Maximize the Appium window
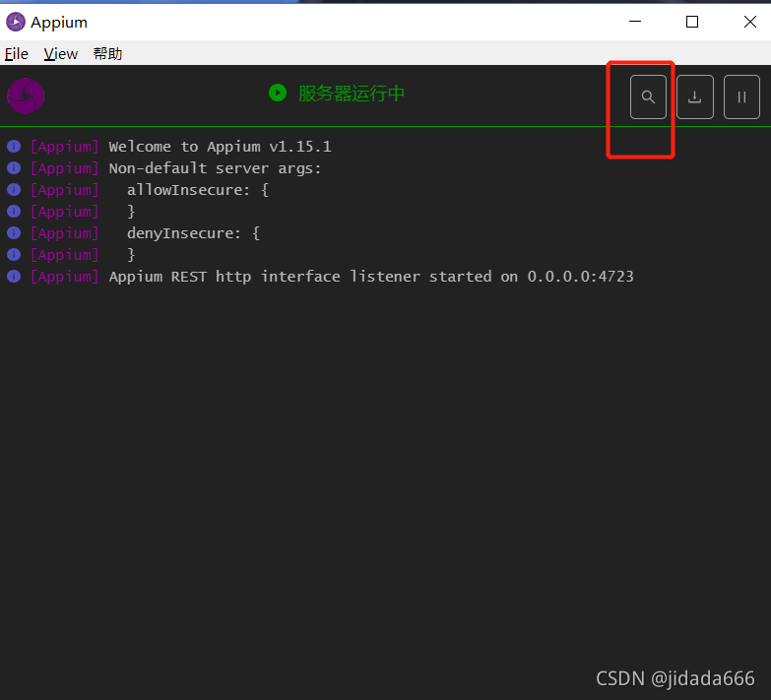The width and height of the screenshot is (771, 700). 692,22
